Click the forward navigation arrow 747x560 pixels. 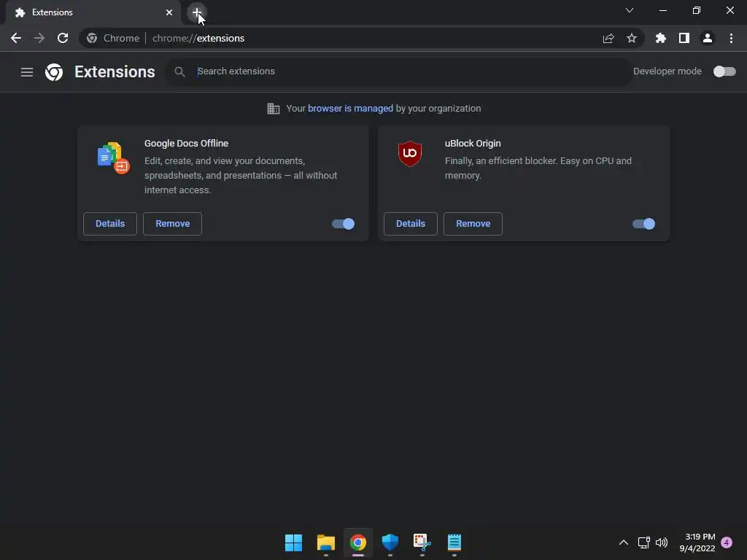pyautogui.click(x=39, y=38)
